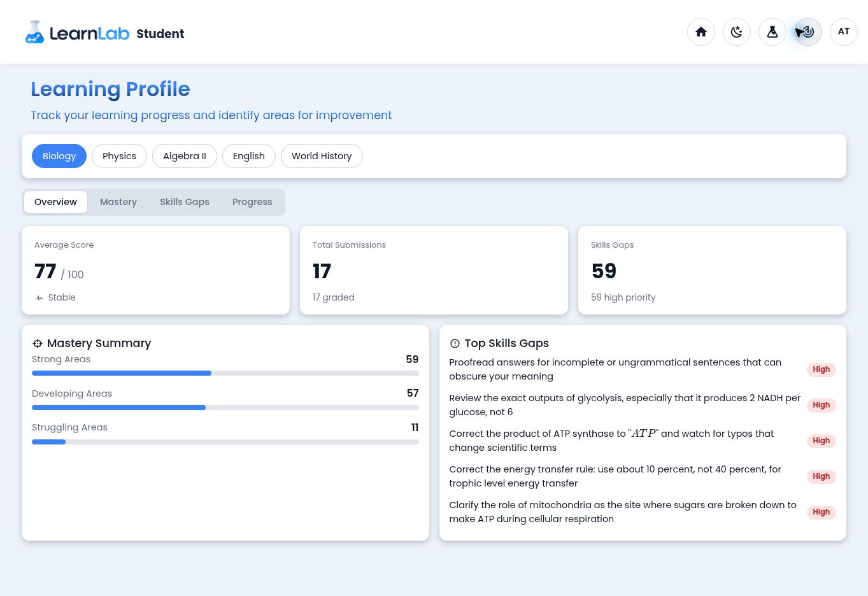Click the '59 high priority' text
This screenshot has height=596, width=868.
point(623,297)
